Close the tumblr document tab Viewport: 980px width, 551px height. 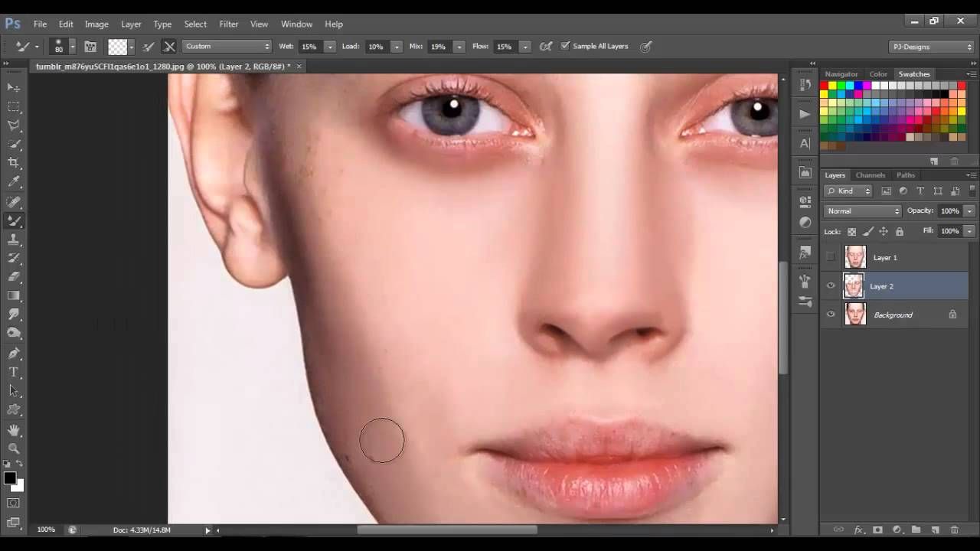click(x=299, y=67)
